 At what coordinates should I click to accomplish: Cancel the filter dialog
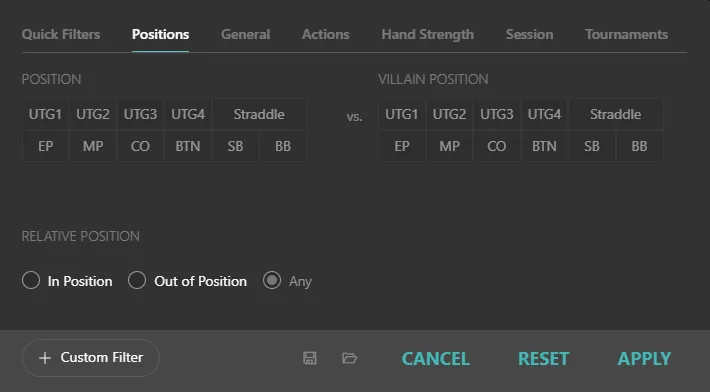(x=436, y=359)
